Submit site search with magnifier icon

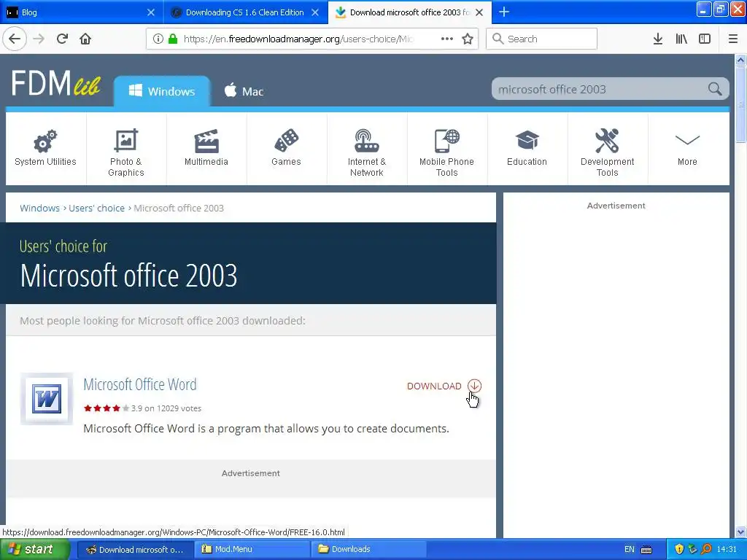(x=715, y=88)
